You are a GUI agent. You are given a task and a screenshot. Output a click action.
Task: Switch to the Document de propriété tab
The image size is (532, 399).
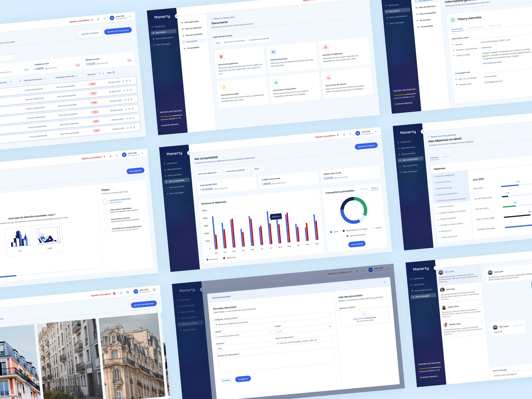[x=259, y=39]
